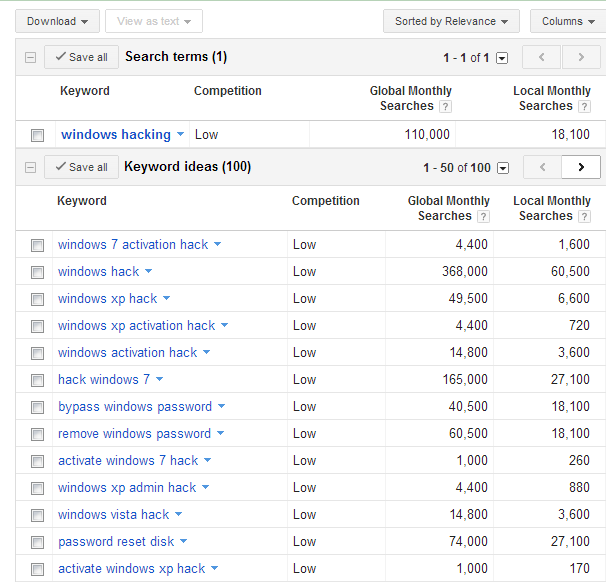Expand arrow menu next to activate windows 7 hack
Viewport: 606px width, 582px height.
208,460
